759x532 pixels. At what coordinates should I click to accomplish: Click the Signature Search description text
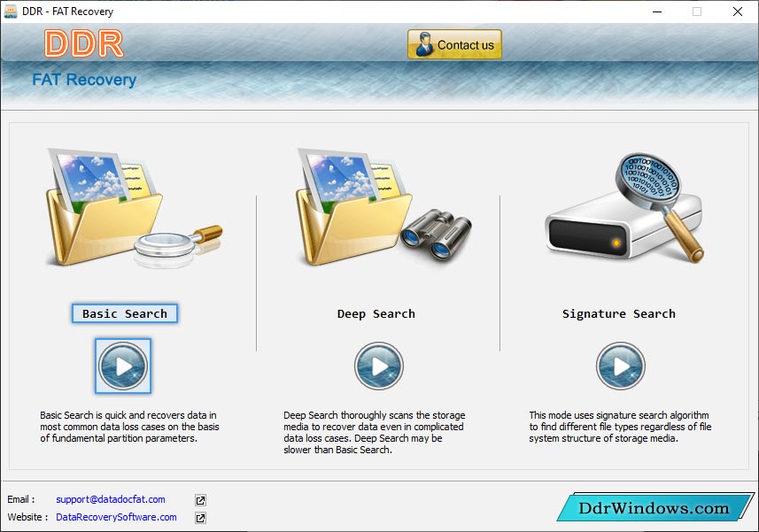620,427
